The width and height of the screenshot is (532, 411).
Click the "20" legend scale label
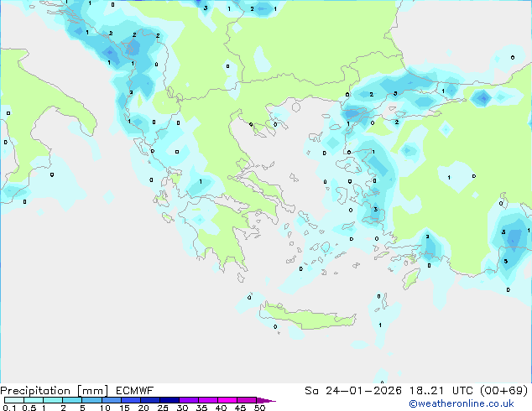click(143, 408)
